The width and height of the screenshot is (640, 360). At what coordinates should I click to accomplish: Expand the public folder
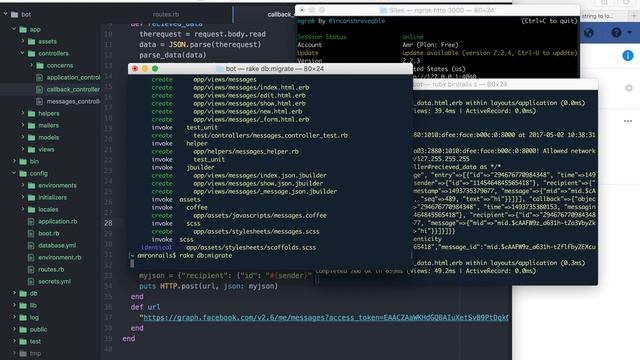pyautogui.click(x=14, y=329)
